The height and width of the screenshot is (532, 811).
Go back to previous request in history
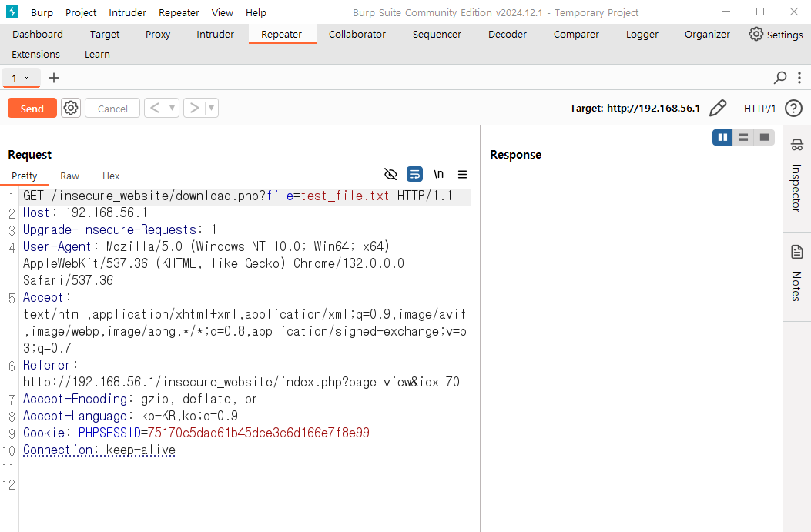coord(155,108)
